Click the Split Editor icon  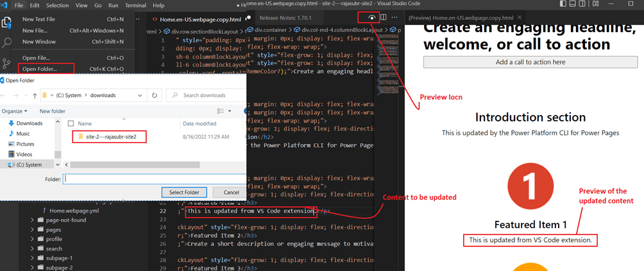pyautogui.click(x=384, y=17)
